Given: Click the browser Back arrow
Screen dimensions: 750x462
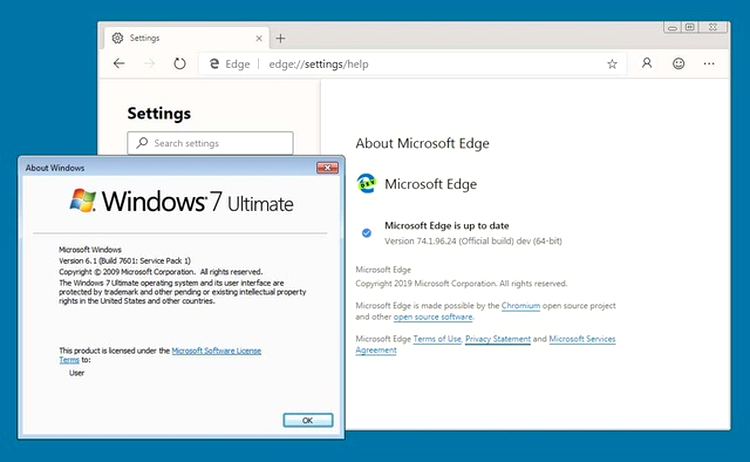Looking at the screenshot, I should point(119,64).
